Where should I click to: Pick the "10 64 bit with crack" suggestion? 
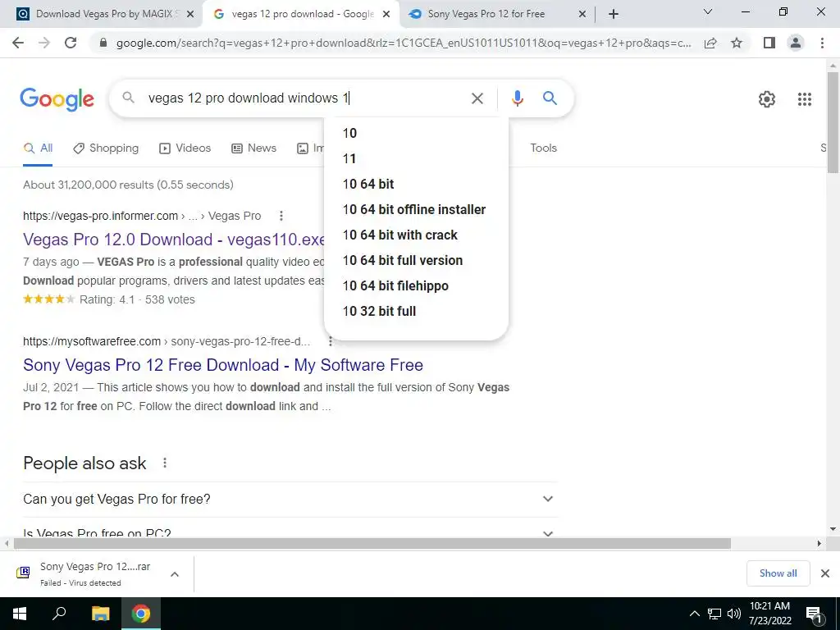pos(416,235)
